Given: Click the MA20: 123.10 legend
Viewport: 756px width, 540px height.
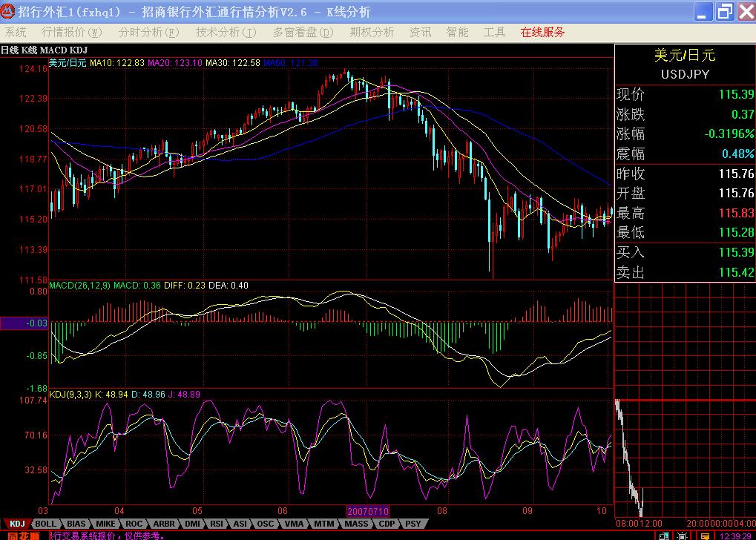Looking at the screenshot, I should coord(175,62).
